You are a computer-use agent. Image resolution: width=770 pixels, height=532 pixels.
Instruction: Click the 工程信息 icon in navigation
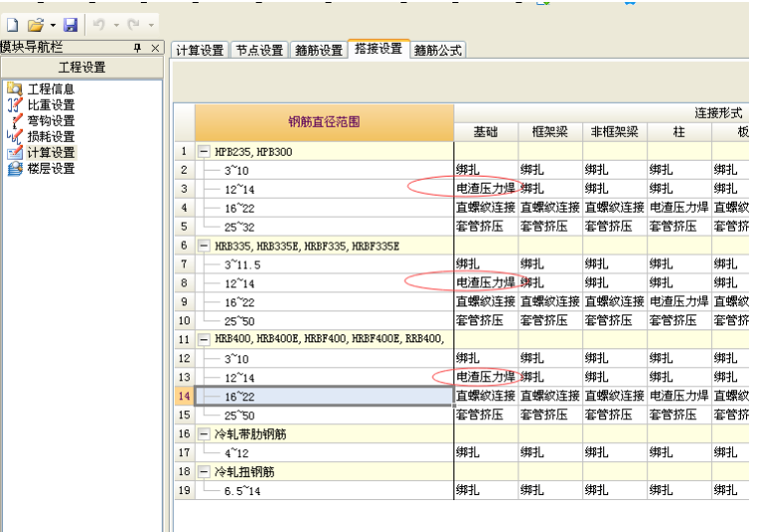click(x=15, y=89)
